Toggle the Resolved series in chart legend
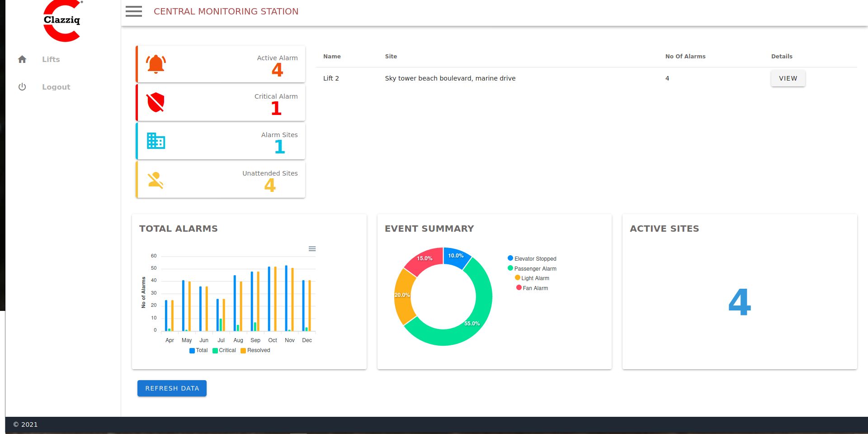This screenshot has width=868, height=434. (255, 350)
